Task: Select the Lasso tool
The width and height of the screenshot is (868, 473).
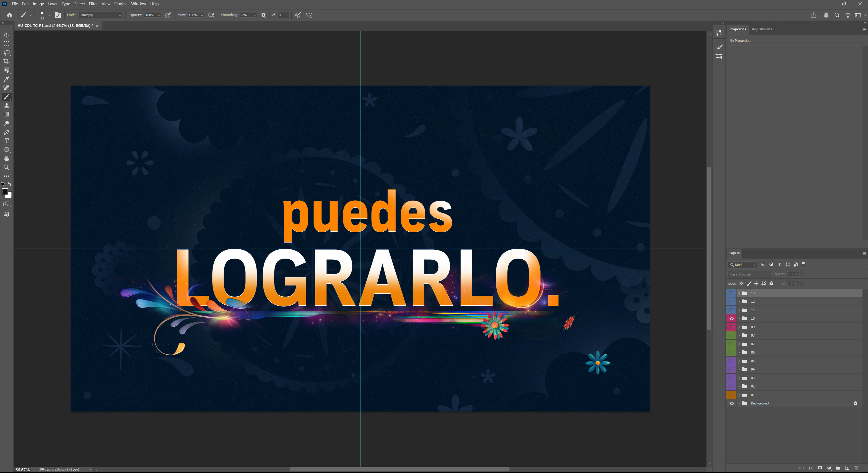Action: click(x=6, y=52)
